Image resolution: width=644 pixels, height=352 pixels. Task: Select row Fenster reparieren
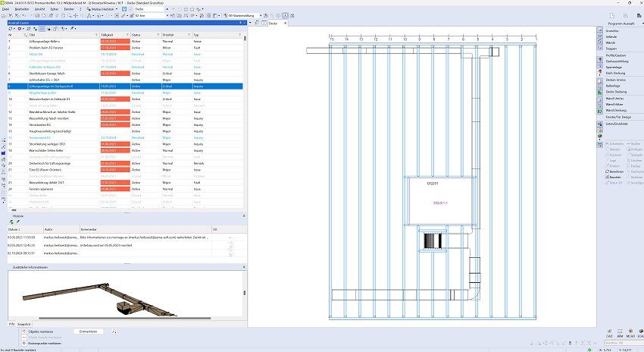125,189
